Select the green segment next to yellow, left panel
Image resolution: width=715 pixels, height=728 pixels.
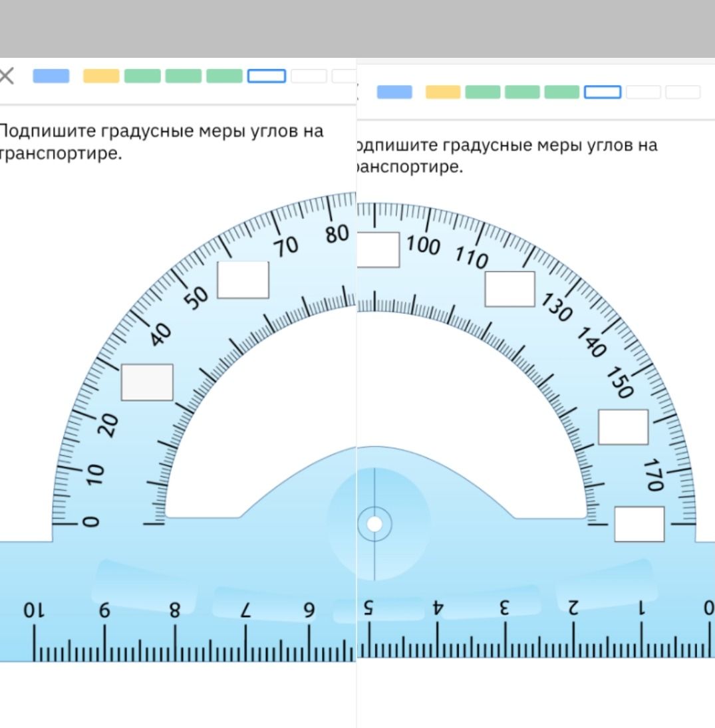[x=142, y=76]
